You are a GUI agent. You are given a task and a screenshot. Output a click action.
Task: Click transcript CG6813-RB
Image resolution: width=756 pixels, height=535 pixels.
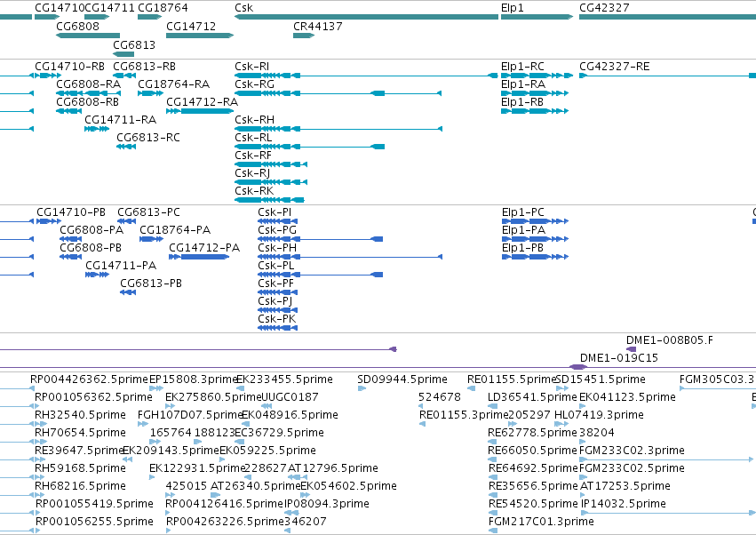124,76
